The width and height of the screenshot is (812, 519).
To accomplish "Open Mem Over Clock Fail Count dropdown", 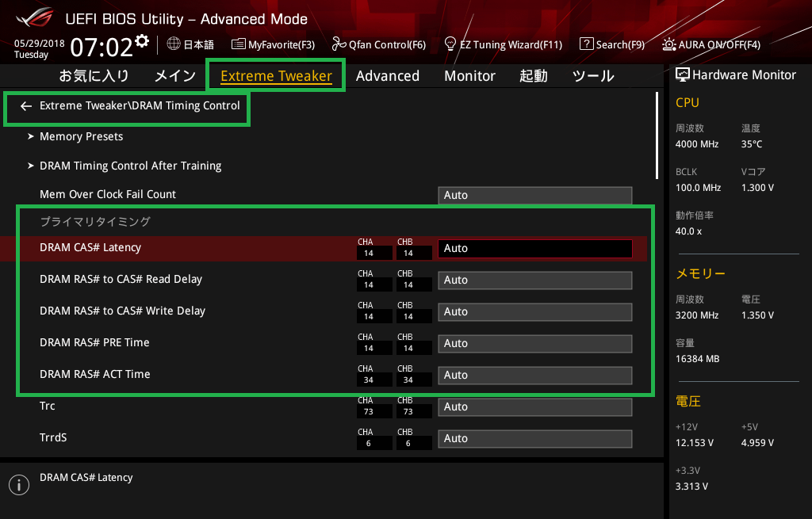I will (535, 195).
